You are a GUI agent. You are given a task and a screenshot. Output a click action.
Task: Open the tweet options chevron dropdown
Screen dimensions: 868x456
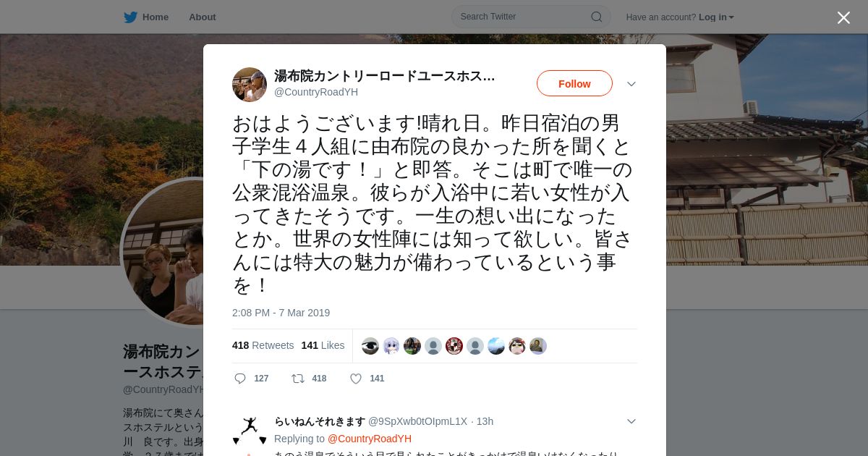(x=631, y=84)
